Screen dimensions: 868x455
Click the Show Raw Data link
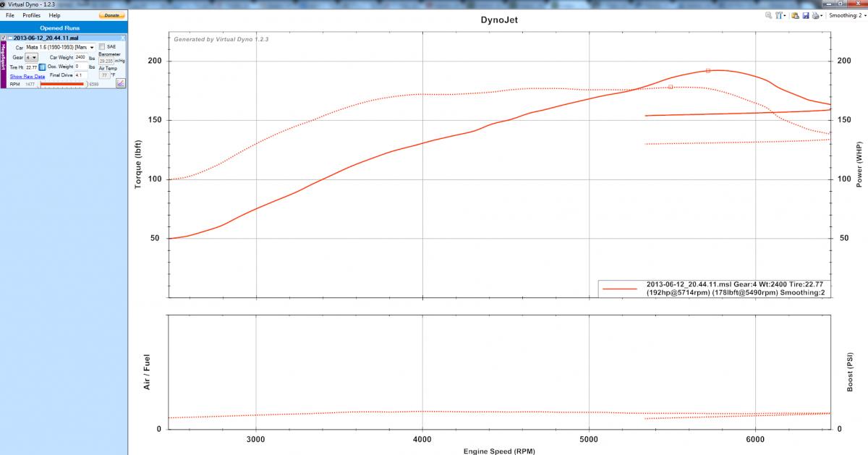(27, 77)
